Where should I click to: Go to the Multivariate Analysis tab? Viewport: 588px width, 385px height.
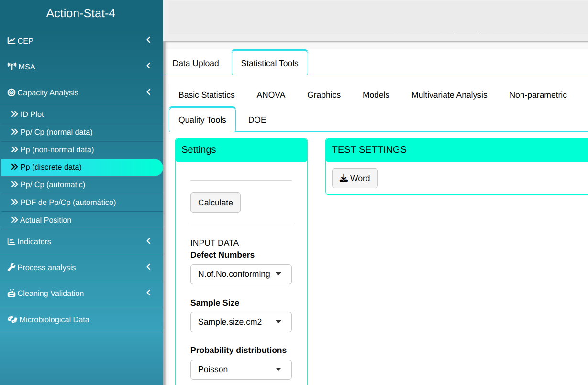coord(449,95)
